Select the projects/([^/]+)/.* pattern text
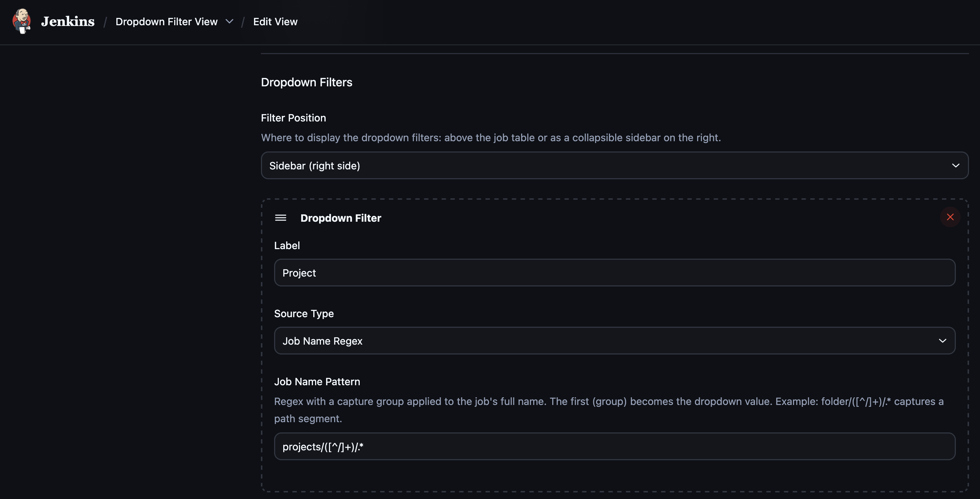The height and width of the screenshot is (499, 980). (323, 446)
